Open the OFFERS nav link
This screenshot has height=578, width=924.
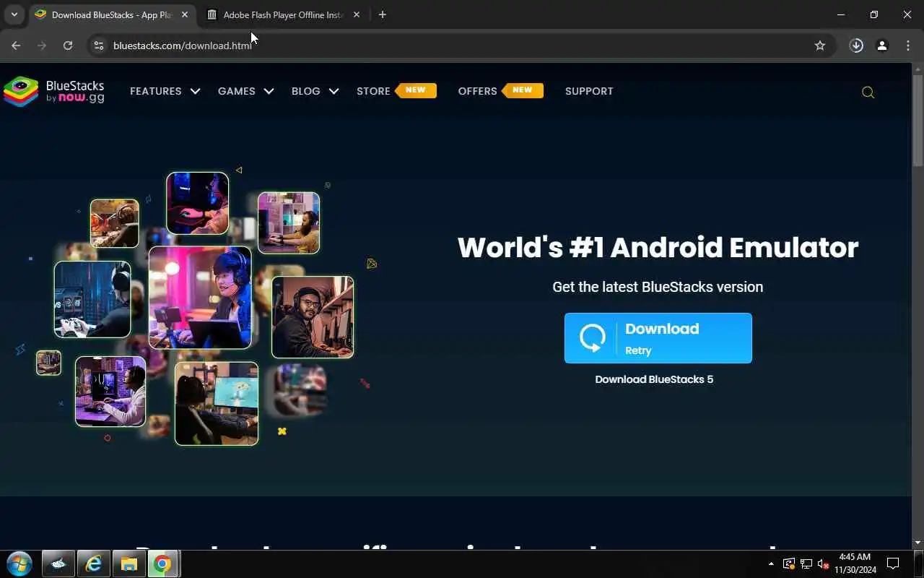click(x=478, y=91)
